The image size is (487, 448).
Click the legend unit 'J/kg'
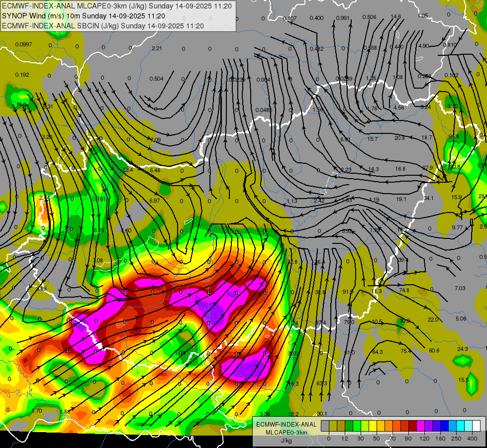tap(286, 441)
